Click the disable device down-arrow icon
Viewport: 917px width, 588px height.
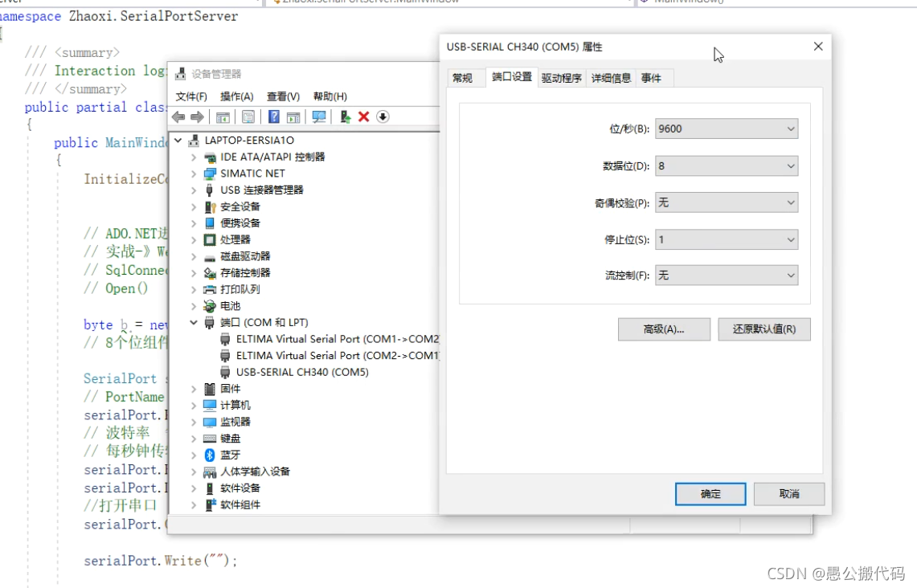[383, 117]
